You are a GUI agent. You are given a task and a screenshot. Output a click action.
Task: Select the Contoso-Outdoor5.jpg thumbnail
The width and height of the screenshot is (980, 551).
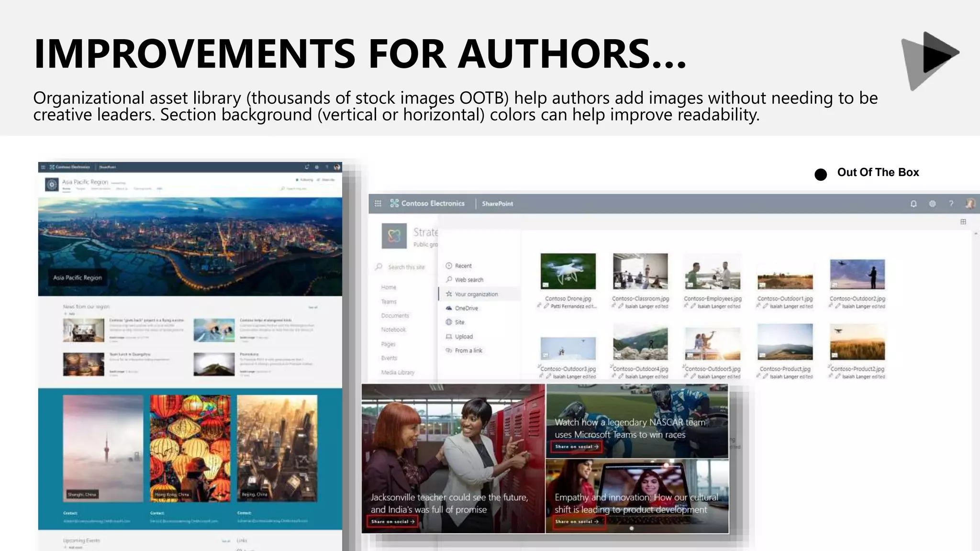tap(713, 343)
